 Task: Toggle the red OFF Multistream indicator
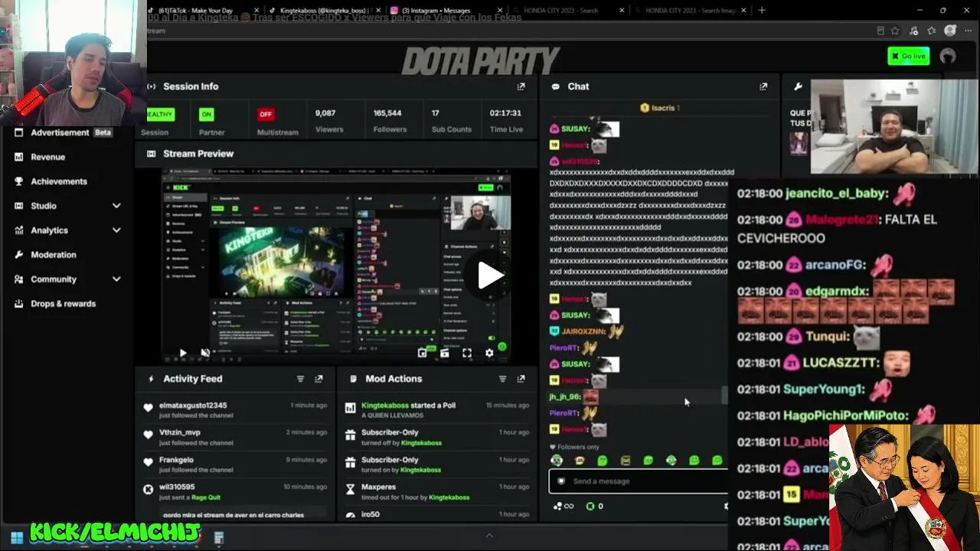[265, 114]
